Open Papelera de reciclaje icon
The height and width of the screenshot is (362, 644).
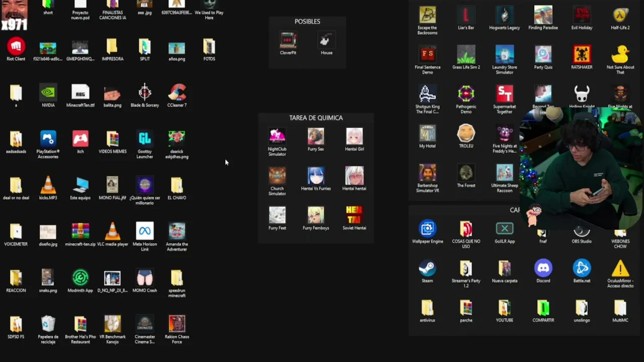(x=48, y=324)
